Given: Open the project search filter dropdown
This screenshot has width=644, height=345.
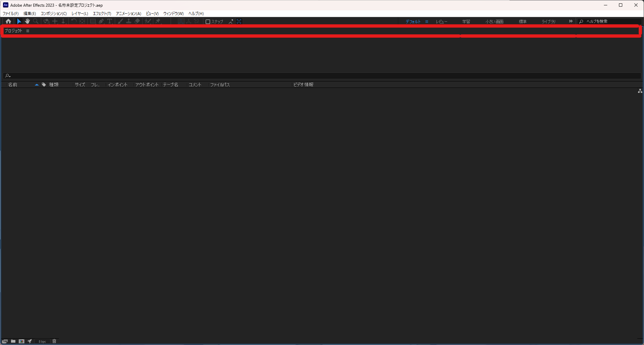Looking at the screenshot, I should pos(8,76).
